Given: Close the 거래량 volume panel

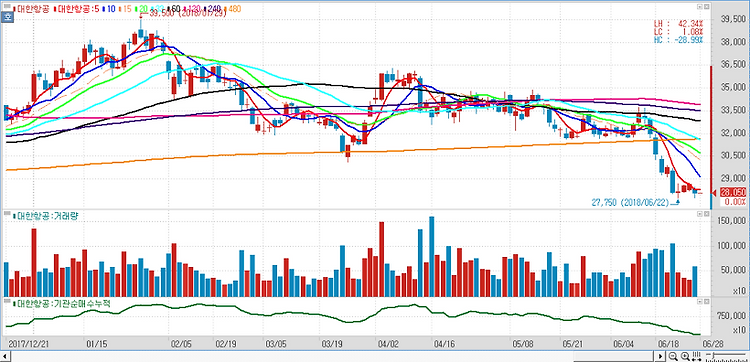Looking at the screenshot, I should 706,213.
